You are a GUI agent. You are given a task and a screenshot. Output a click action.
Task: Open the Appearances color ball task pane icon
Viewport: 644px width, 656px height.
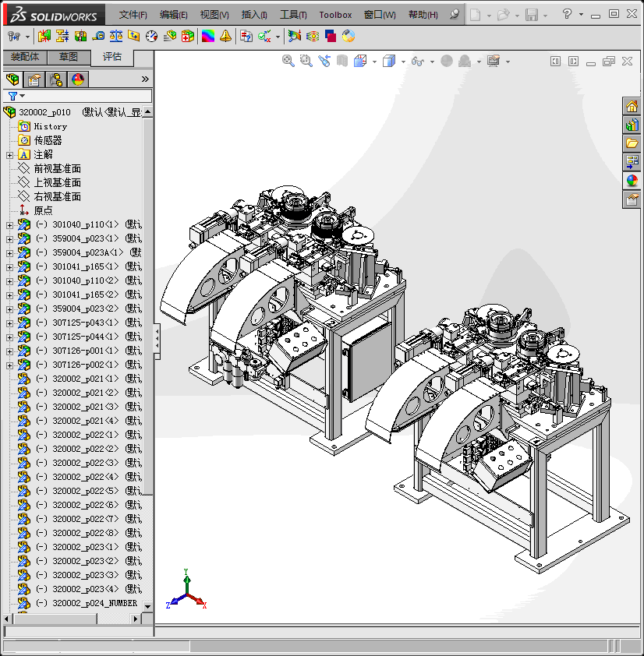click(x=632, y=181)
